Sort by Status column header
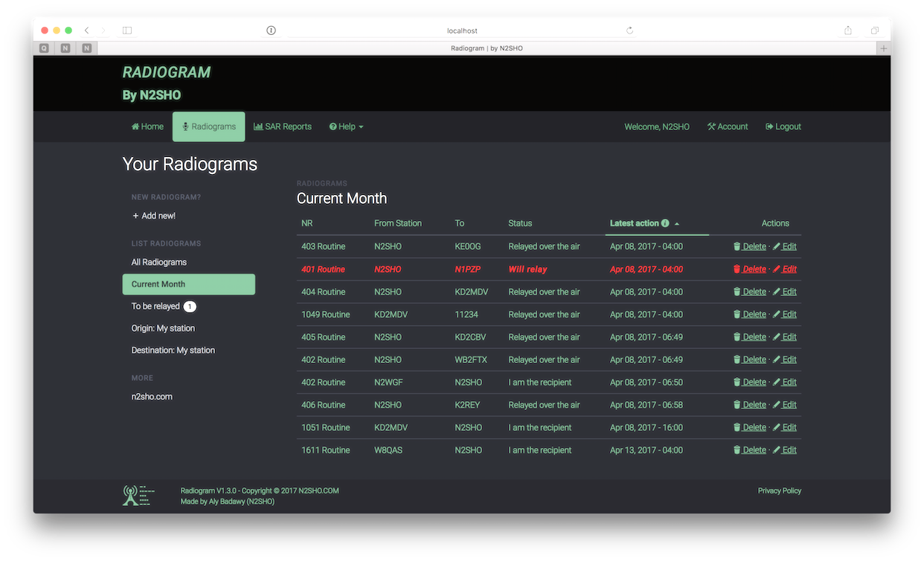Image resolution: width=924 pixels, height=561 pixels. pos(520,223)
